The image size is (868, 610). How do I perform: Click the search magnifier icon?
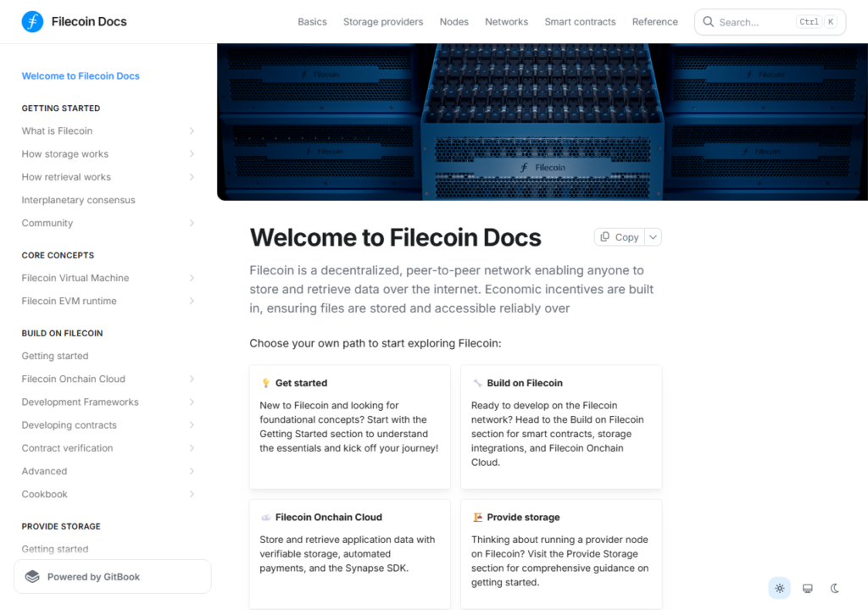point(708,21)
